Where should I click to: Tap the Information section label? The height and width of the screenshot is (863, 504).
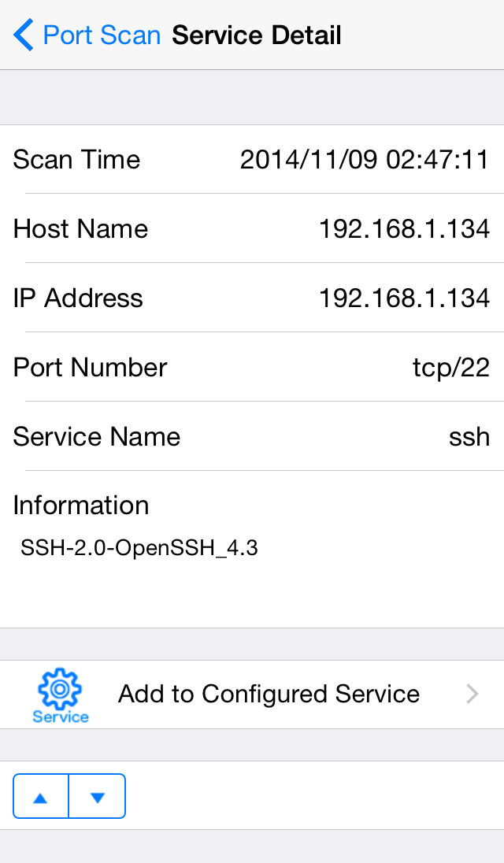click(80, 506)
